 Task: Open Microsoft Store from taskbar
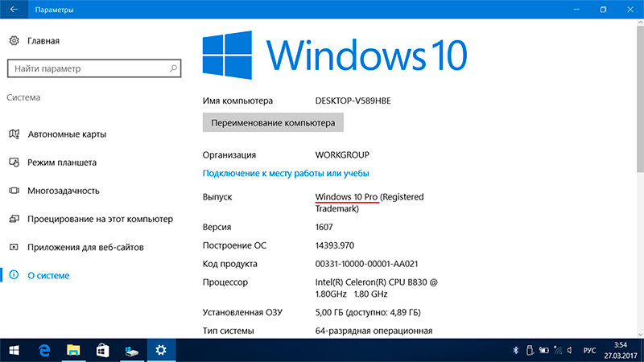coord(102,351)
